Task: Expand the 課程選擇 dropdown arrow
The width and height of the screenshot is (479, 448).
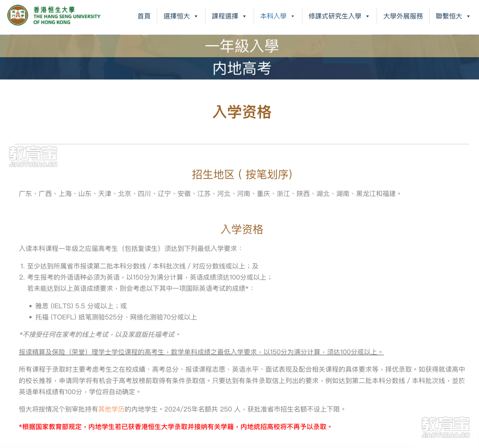Action: coord(244,16)
